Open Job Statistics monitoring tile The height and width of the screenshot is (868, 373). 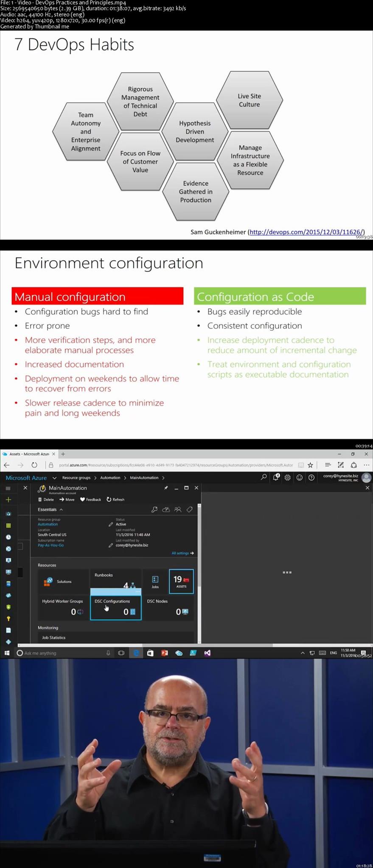coord(115,637)
